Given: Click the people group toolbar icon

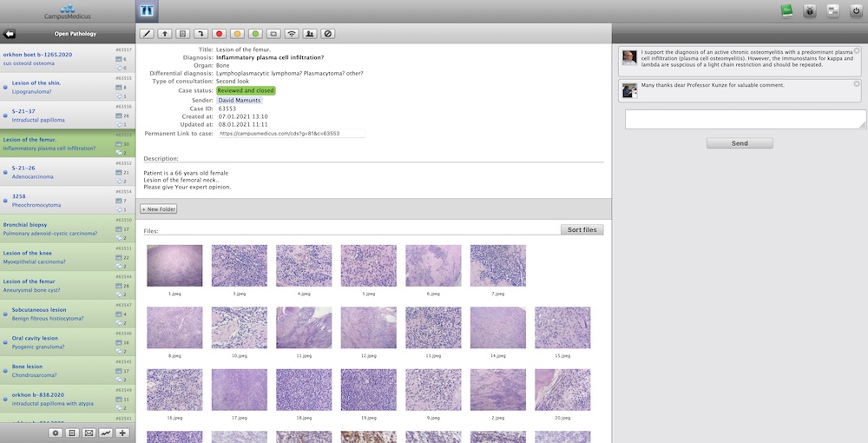Looking at the screenshot, I should [x=310, y=34].
